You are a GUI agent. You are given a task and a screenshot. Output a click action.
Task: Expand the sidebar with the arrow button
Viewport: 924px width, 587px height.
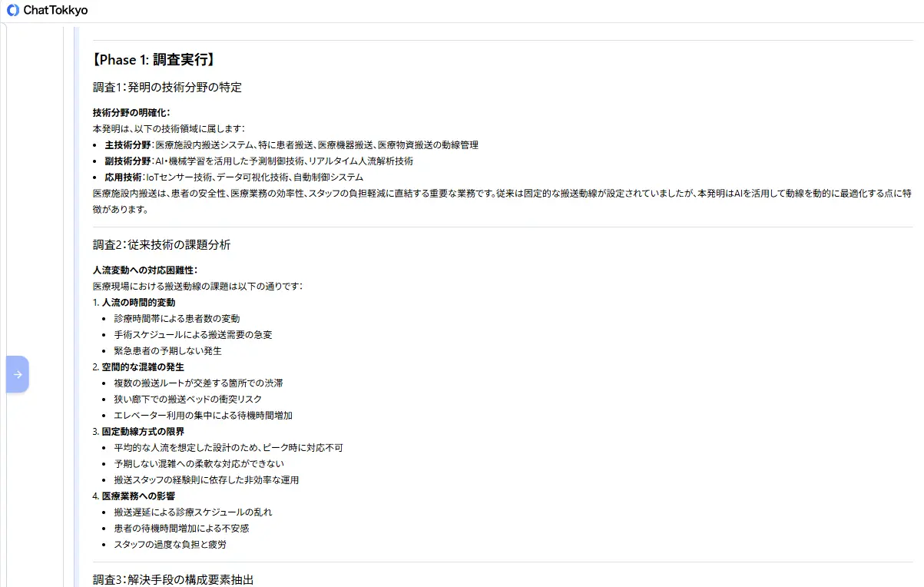[x=18, y=374]
